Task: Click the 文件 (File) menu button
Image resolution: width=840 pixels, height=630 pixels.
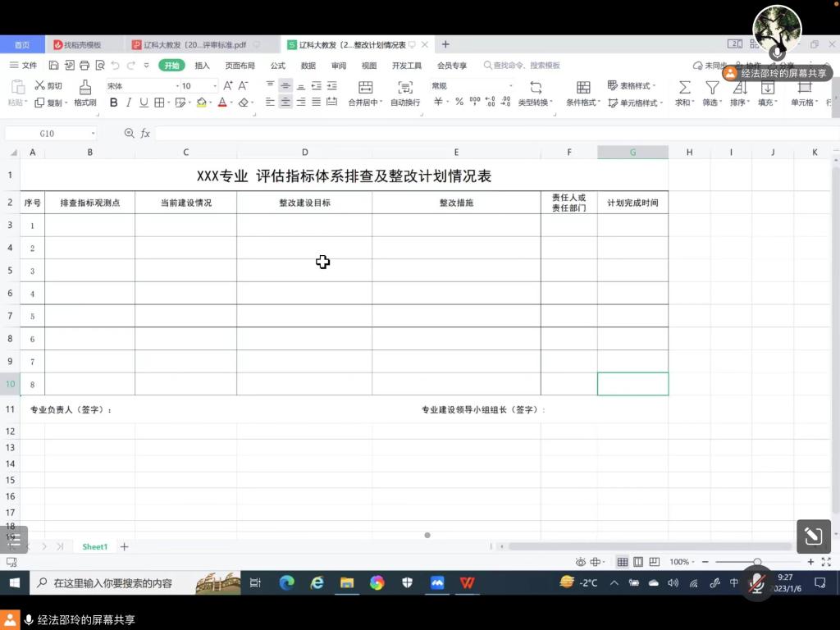Action: 23,66
